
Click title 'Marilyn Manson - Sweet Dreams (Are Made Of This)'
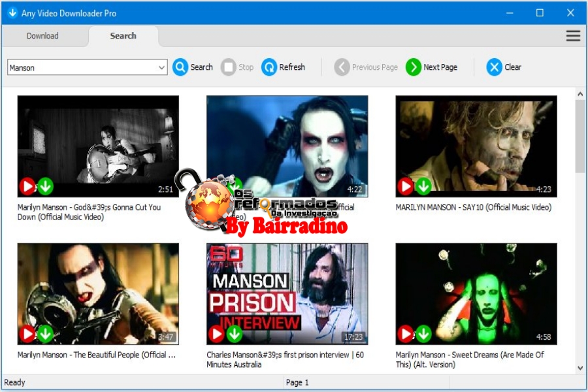point(470,359)
